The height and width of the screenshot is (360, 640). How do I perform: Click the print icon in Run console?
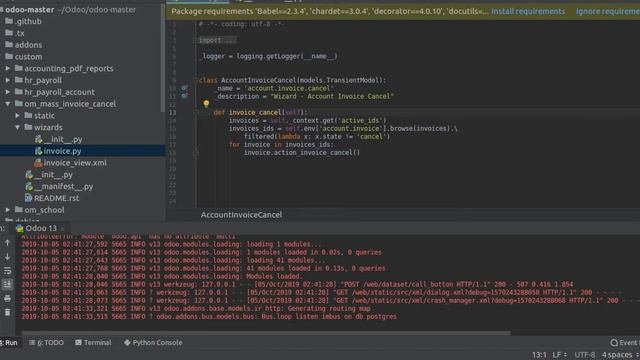click(7, 298)
